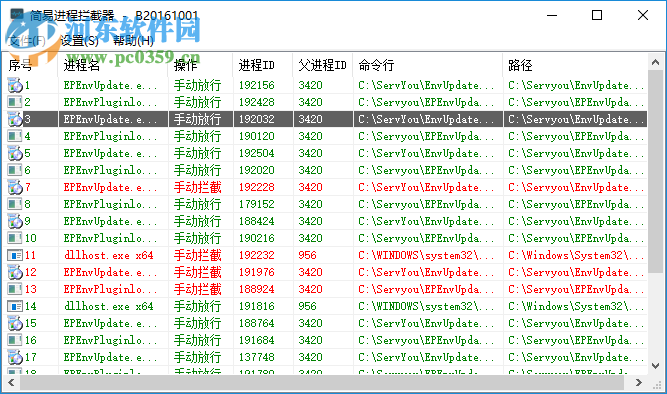Click the red 'dllhost.exe x64' process name
Image resolution: width=667 pixels, height=394 pixels.
(108, 255)
